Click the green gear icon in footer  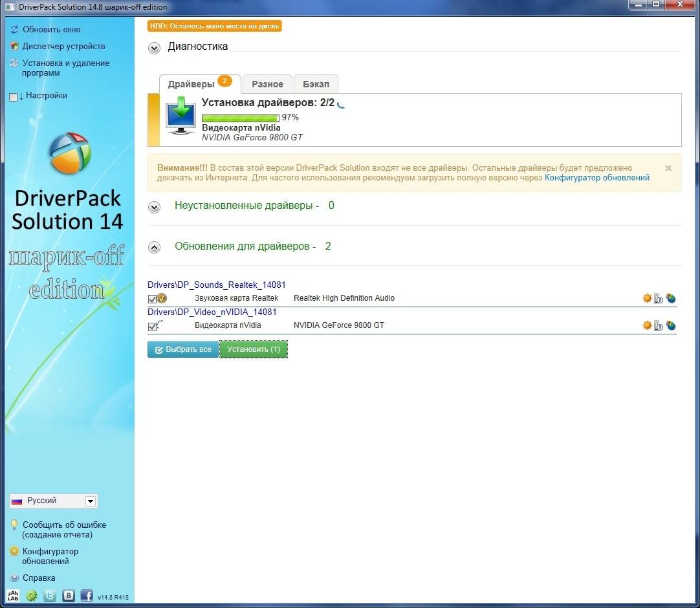point(31,596)
